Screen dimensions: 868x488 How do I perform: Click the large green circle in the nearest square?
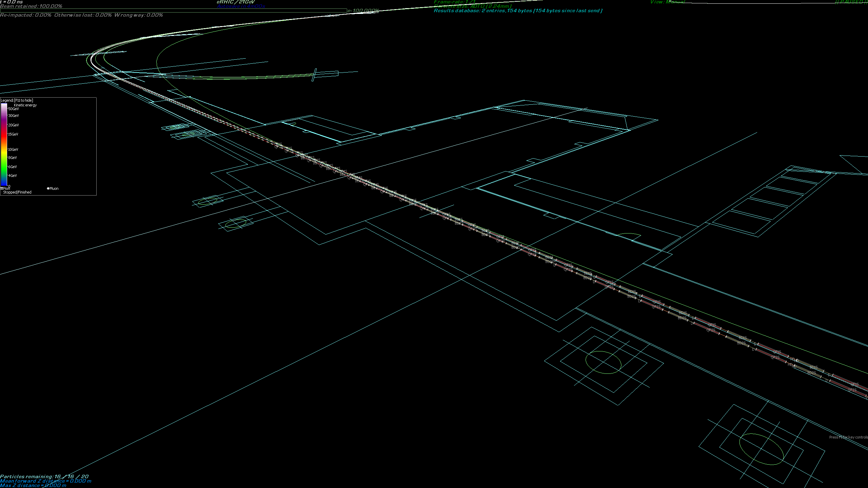(603, 362)
